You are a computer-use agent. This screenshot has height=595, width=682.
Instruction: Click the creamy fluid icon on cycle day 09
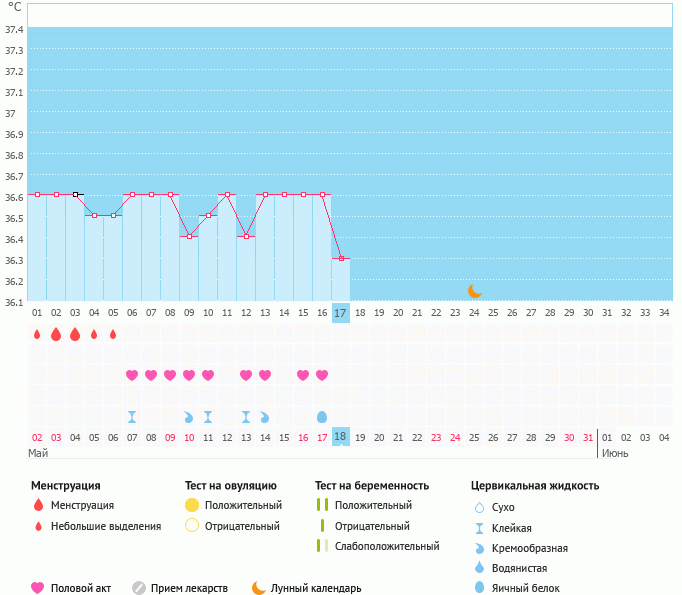tap(189, 416)
